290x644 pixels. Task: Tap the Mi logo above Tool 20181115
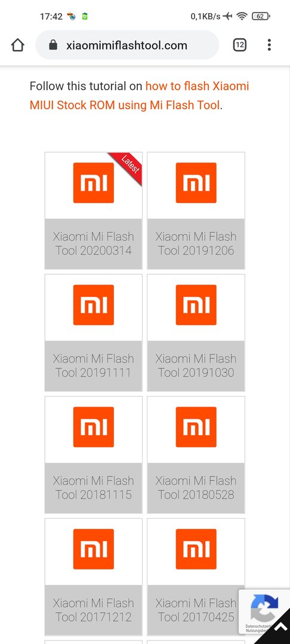pos(94,427)
